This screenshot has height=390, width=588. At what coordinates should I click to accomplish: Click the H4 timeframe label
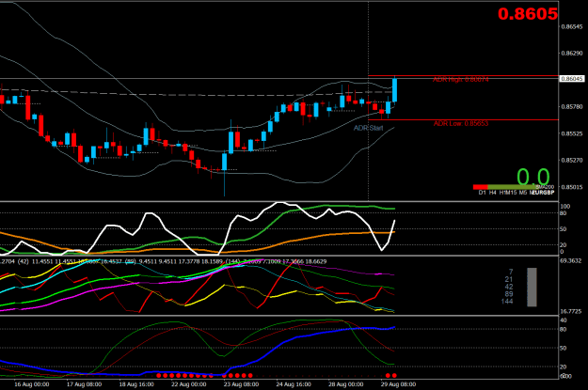(x=492, y=193)
